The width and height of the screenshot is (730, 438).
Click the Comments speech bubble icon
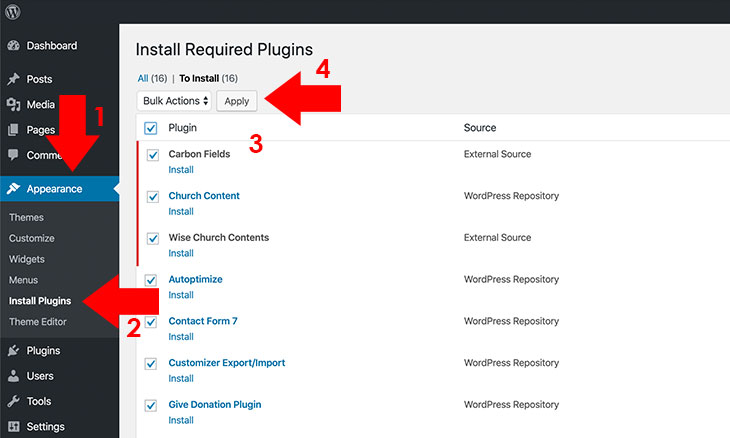click(x=14, y=155)
